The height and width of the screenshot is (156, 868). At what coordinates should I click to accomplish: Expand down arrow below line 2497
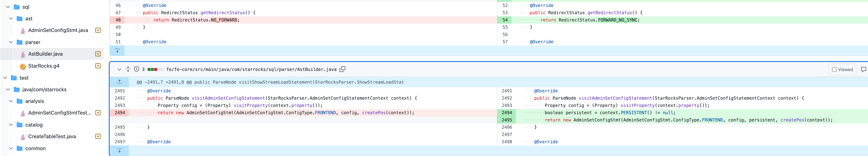point(119,151)
